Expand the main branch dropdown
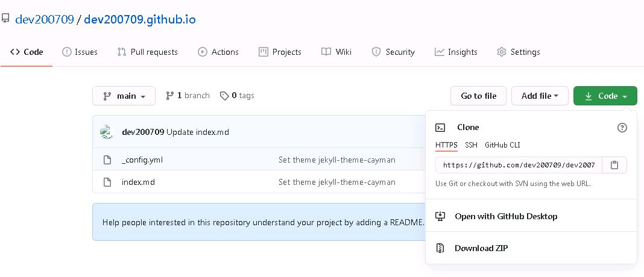This screenshot has height=277, width=644. tap(124, 96)
